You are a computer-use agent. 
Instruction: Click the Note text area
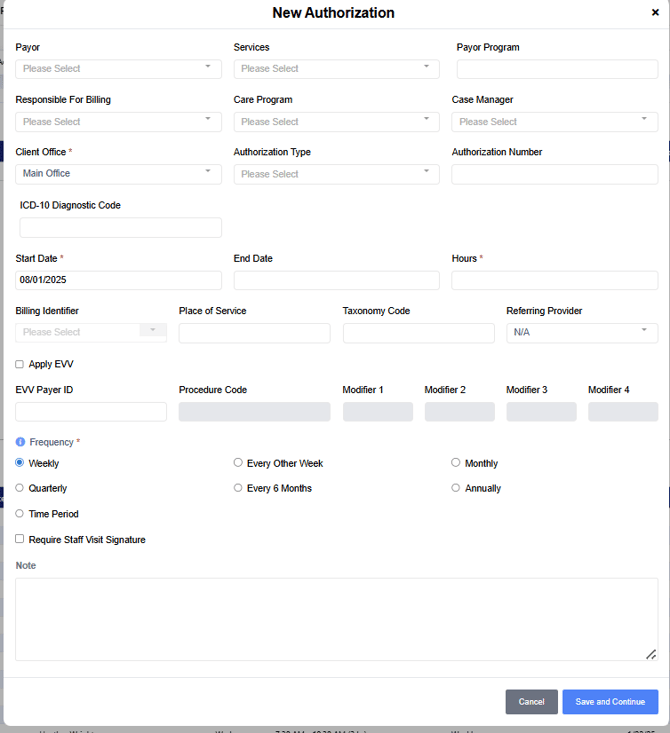[x=336, y=619]
